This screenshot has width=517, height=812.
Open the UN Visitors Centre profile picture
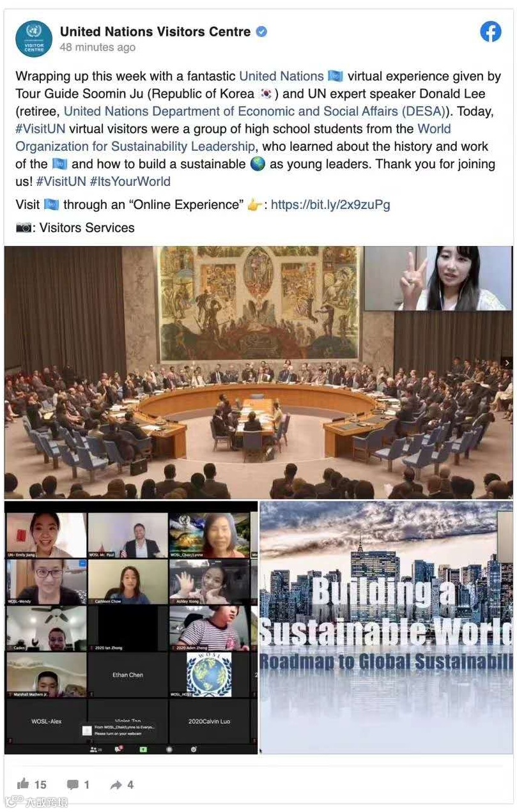coord(34,38)
